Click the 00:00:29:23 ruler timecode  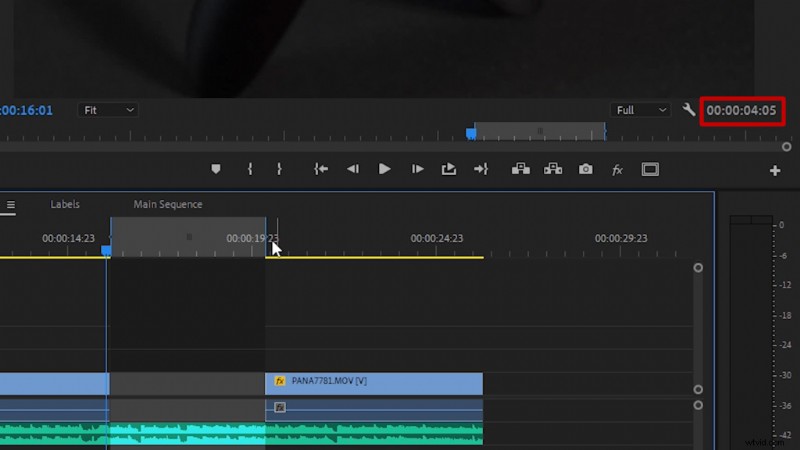[x=621, y=238]
